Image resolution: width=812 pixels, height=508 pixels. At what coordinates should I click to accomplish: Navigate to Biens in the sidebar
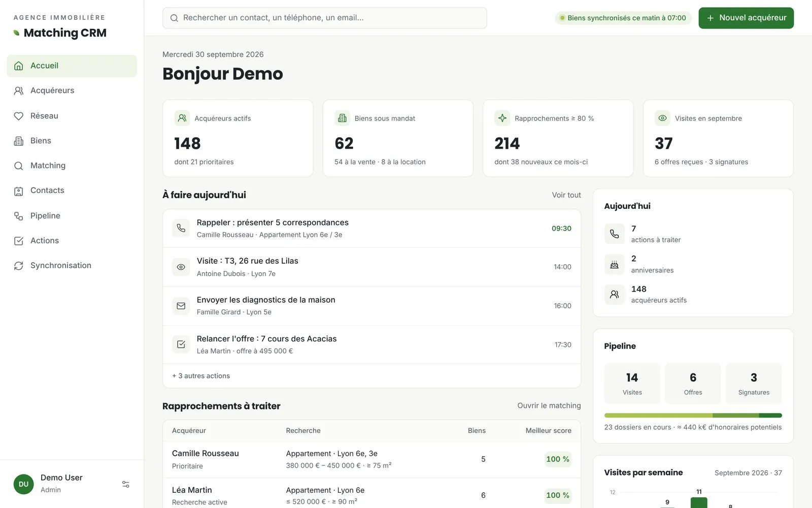72,141
